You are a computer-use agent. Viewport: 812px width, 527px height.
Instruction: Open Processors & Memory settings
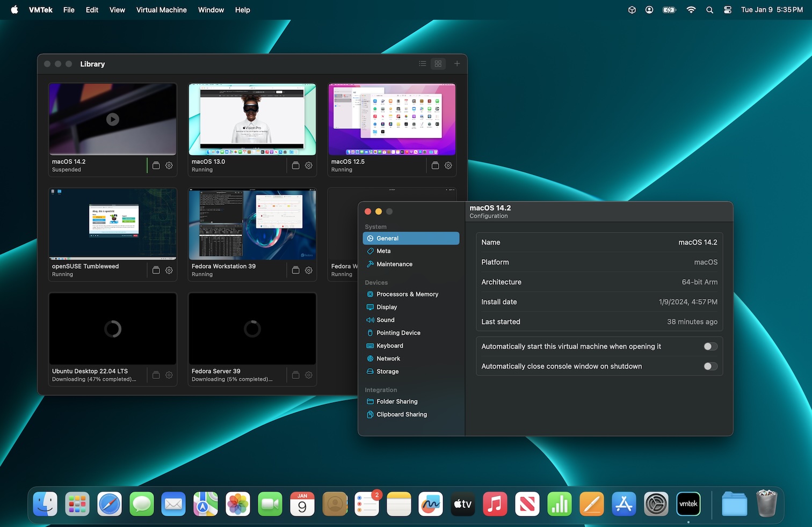[x=411, y=294]
